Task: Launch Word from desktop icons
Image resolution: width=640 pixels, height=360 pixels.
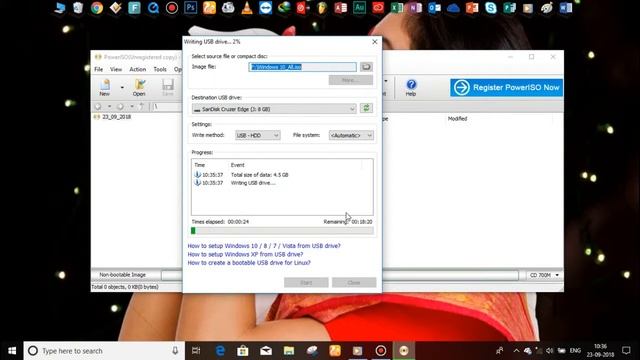Action: (566, 8)
